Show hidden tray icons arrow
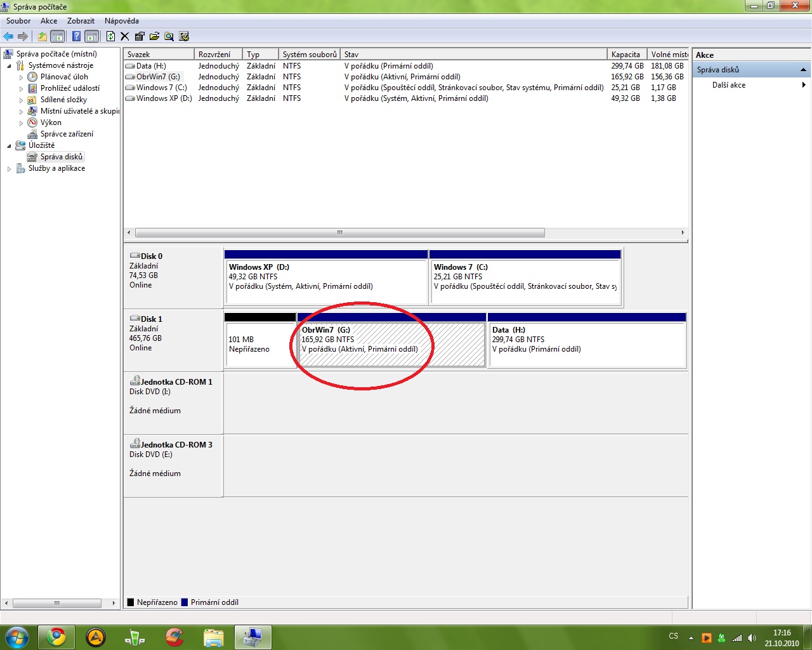Image resolution: width=812 pixels, height=650 pixels. point(691,638)
